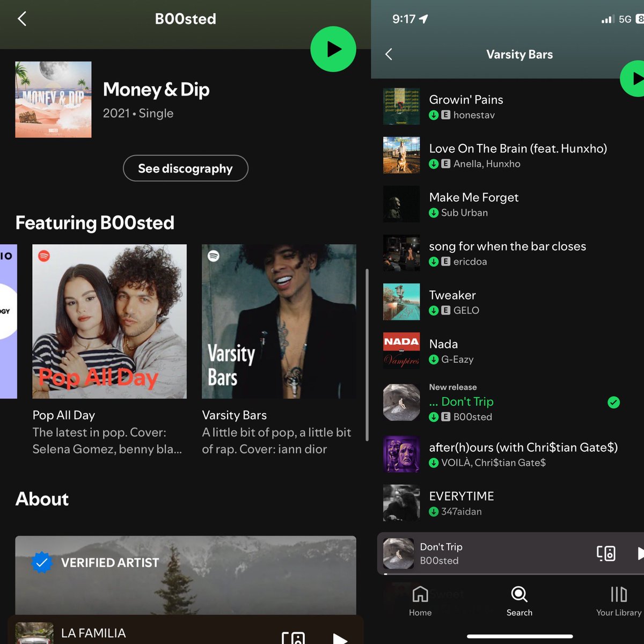
Task: Go back from the BOOsted artist page
Action: tap(22, 19)
